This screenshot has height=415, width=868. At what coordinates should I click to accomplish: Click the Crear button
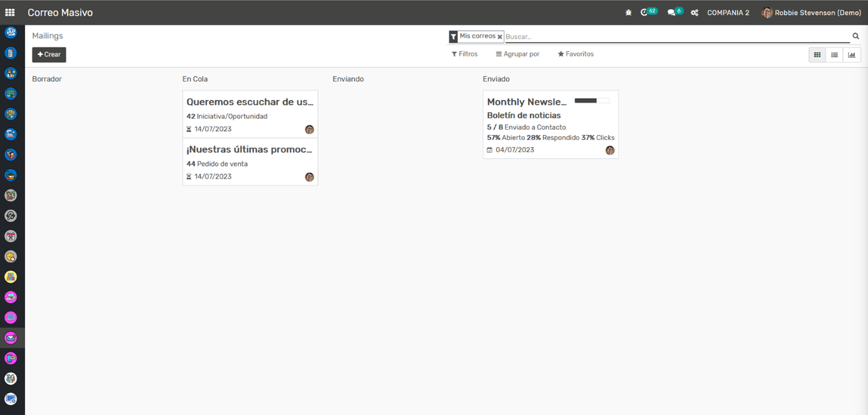pyautogui.click(x=49, y=55)
